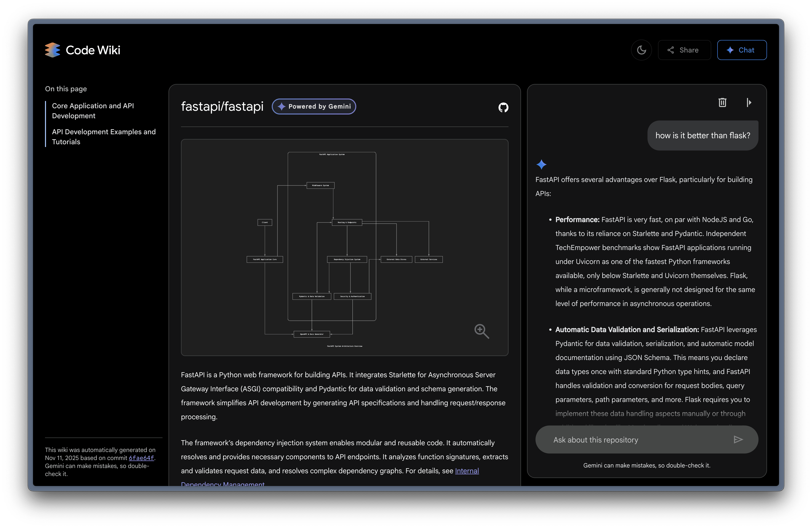The width and height of the screenshot is (812, 528).
Task: Click the Gemini sparkle icon in chat reply
Action: click(x=541, y=164)
